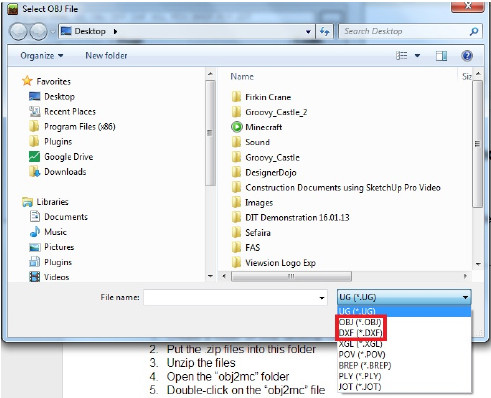Choose PLY (*.PLY) from file type list
This screenshot has width=491, height=398.
[360, 376]
